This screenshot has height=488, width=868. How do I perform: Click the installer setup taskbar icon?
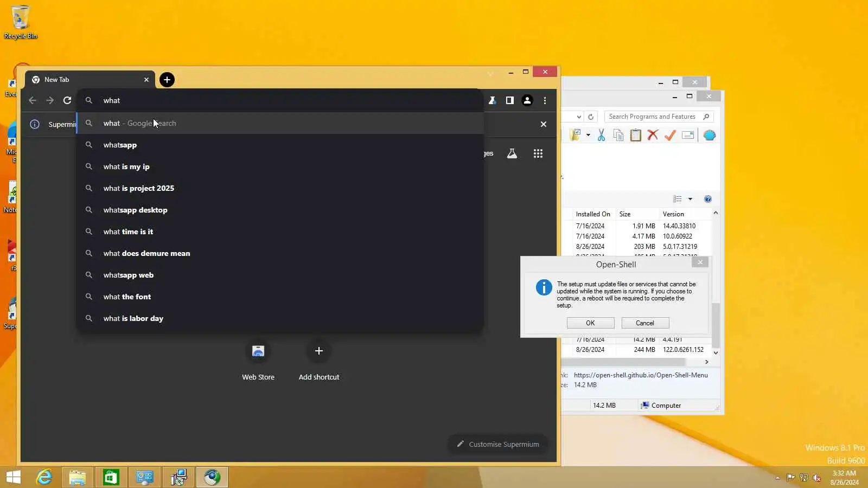pyautogui.click(x=178, y=477)
